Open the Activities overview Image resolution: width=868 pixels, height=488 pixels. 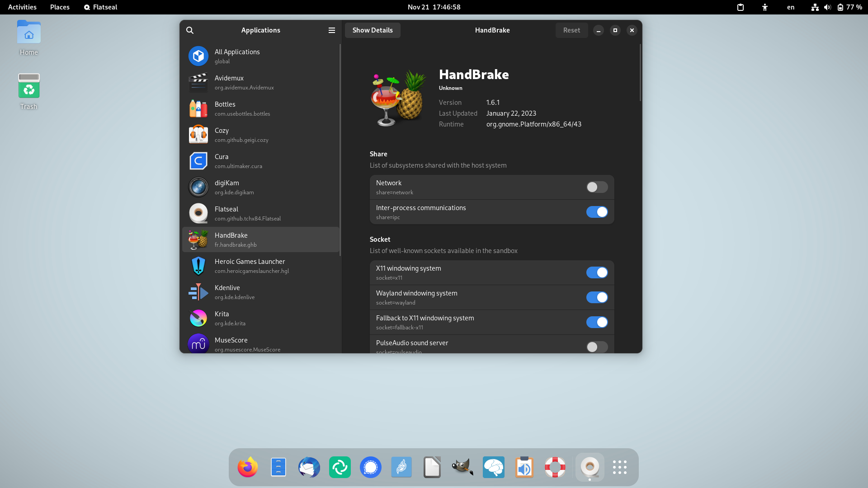coord(22,7)
